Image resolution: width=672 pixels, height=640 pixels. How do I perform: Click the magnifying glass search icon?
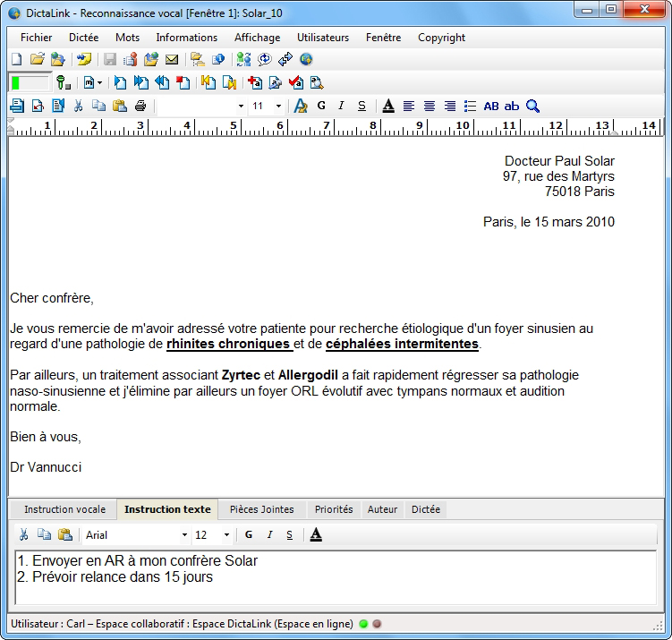pyautogui.click(x=532, y=107)
